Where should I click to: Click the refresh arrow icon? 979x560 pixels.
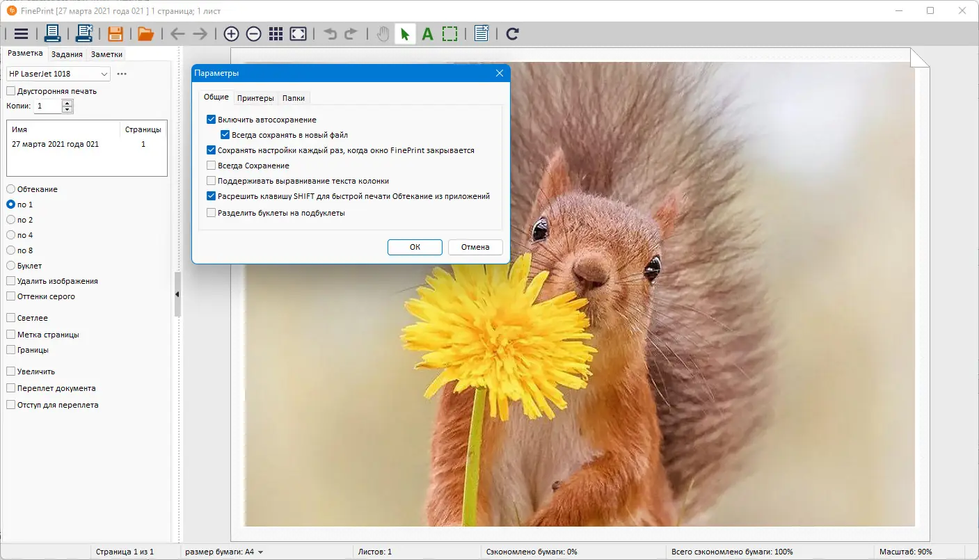[513, 33]
